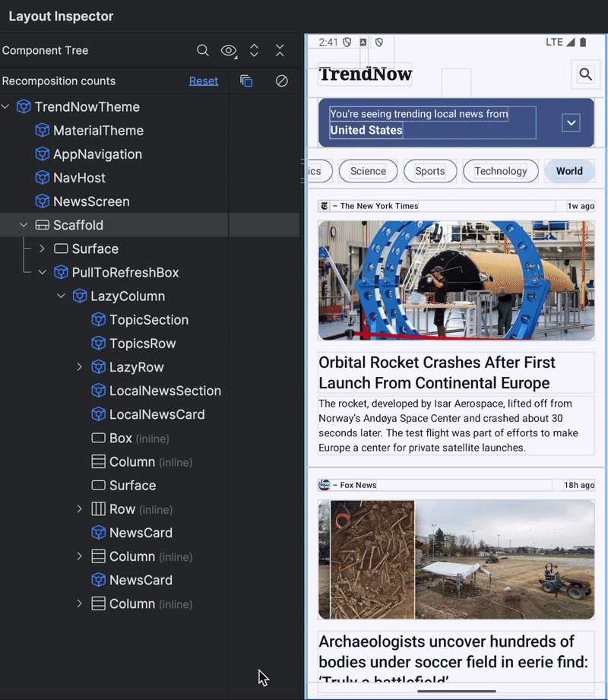Expand the Row (inline) node
Viewport: 608px width, 700px height.
(80, 509)
